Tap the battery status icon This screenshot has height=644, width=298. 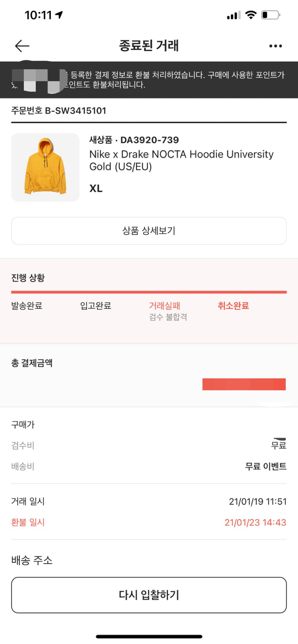tap(270, 15)
